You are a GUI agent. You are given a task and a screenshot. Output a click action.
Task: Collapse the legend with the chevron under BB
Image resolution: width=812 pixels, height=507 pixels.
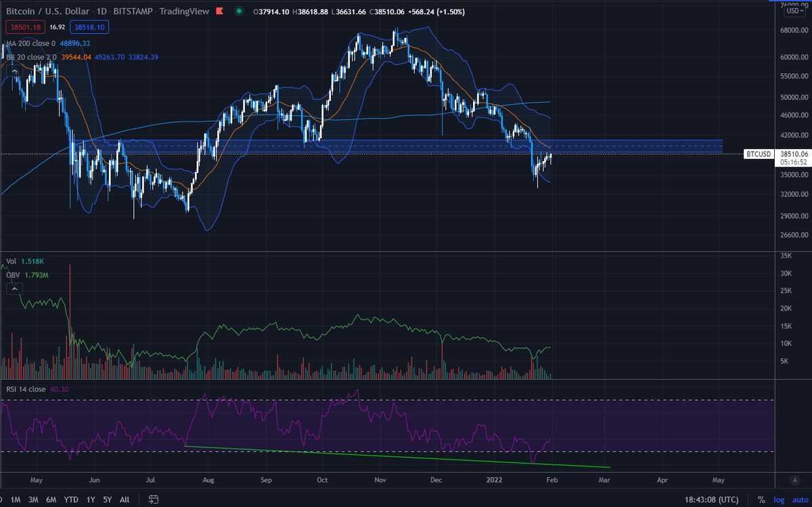13,70
